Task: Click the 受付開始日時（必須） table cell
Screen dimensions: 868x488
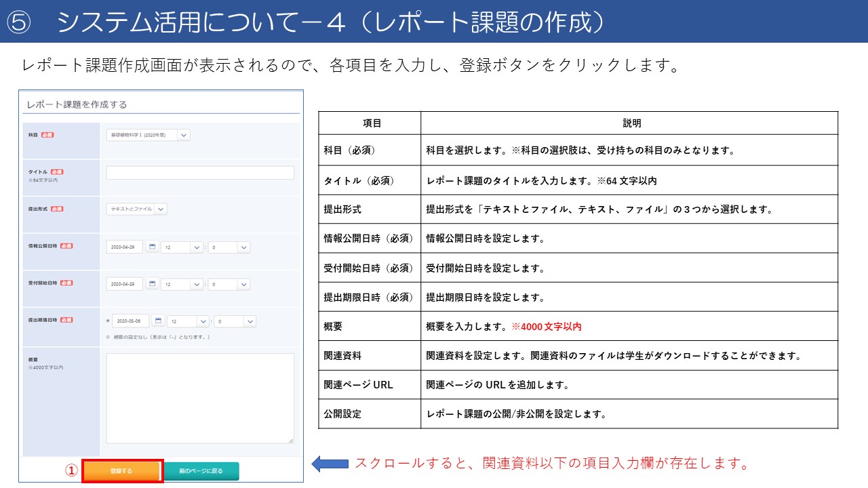Action: click(x=370, y=268)
